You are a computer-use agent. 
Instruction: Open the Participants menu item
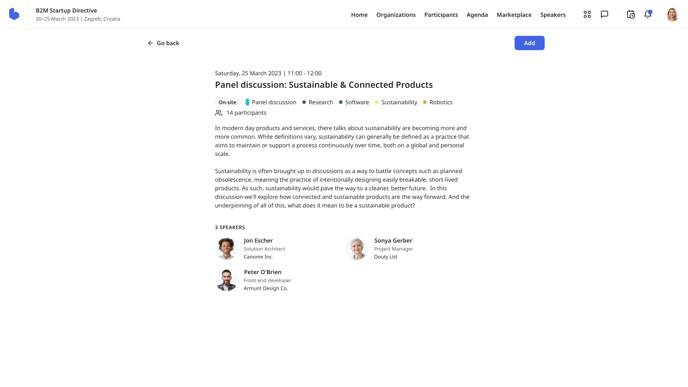441,14
